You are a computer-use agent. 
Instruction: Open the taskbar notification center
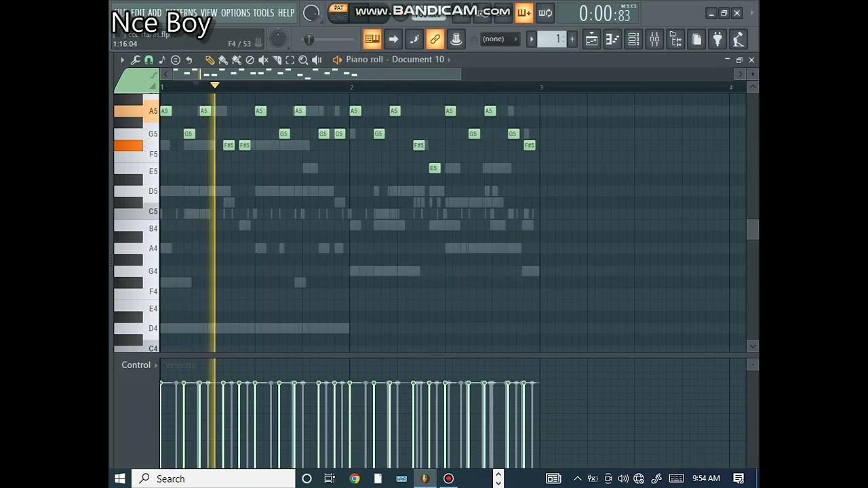[739, 479]
